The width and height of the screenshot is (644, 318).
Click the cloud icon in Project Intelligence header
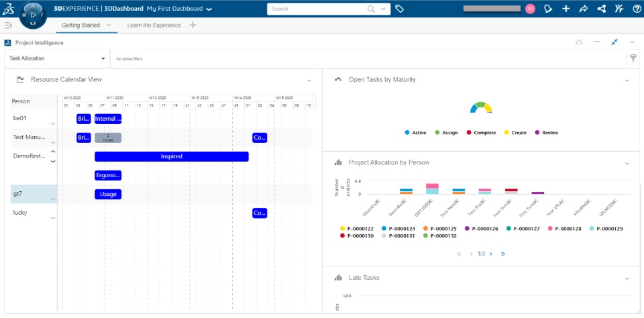tap(579, 42)
